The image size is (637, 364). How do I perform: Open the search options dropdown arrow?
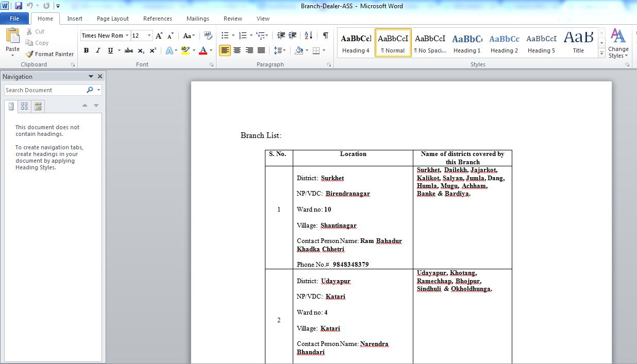98,90
